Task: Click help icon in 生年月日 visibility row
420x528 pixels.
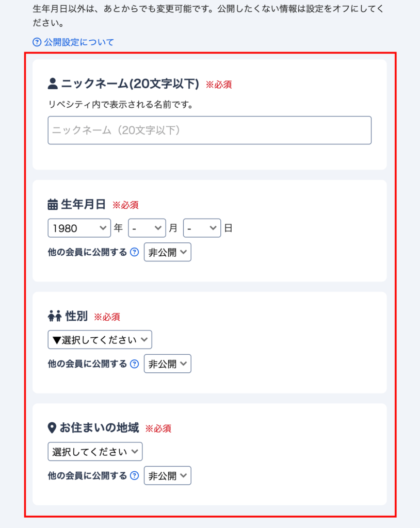Action: (x=134, y=252)
